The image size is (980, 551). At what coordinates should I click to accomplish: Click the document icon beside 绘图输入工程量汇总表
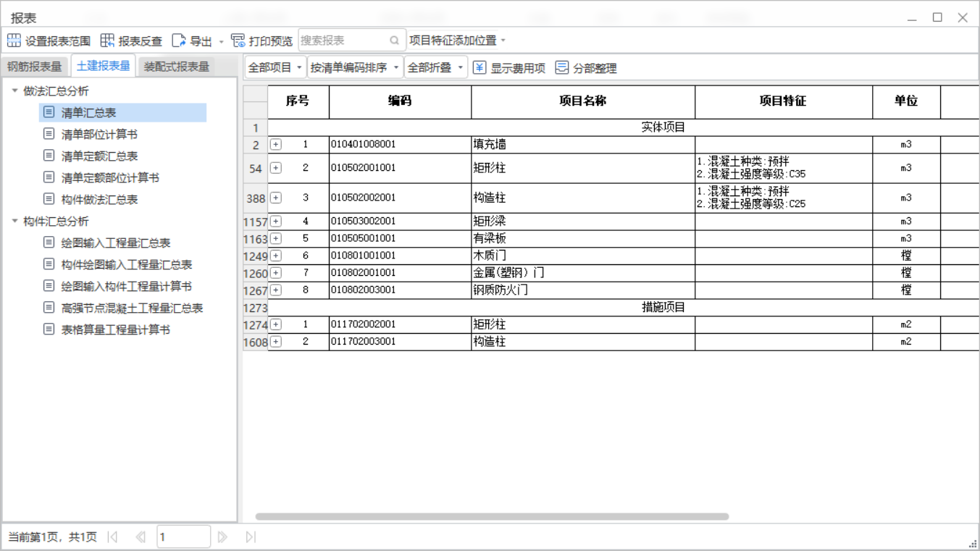click(x=49, y=243)
